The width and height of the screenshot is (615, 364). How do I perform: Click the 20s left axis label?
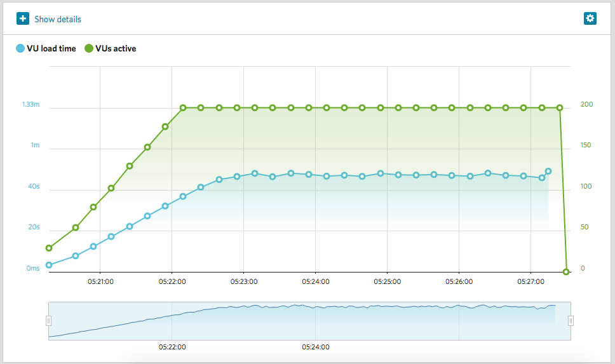tap(34, 227)
